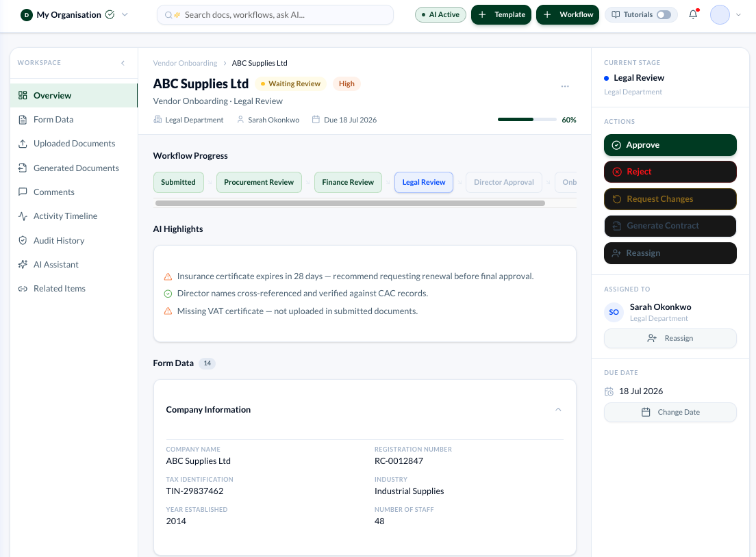The image size is (756, 557).
Task: Toggle the AI Active status pill
Action: point(440,14)
